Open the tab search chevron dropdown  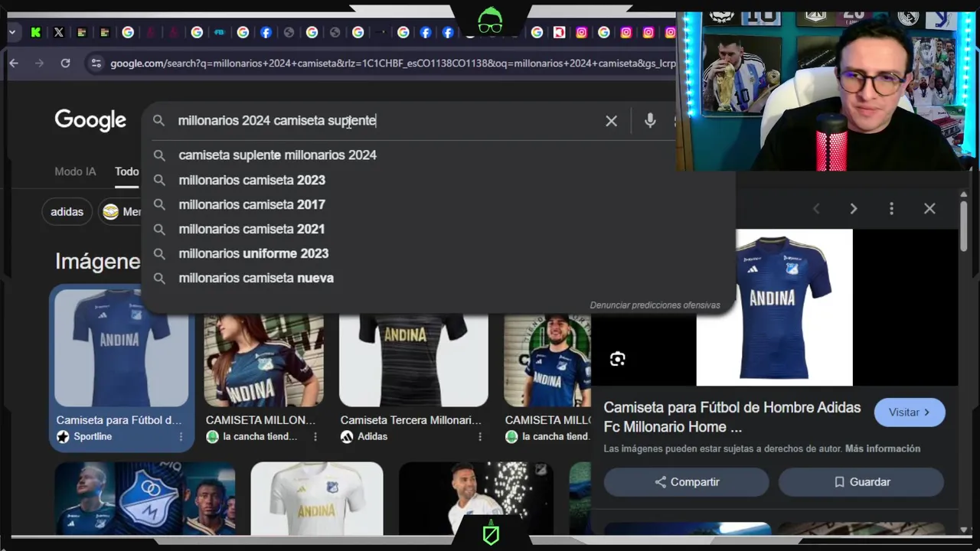(12, 32)
